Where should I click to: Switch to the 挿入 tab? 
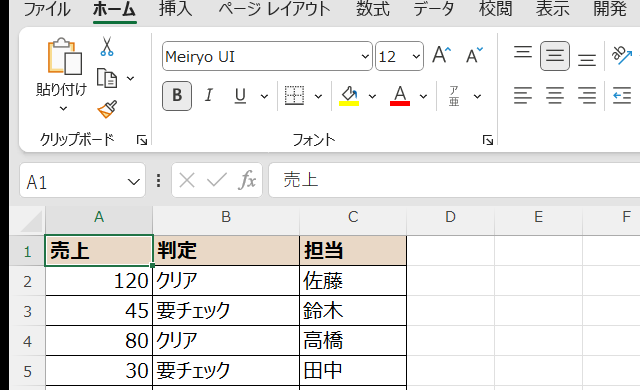[x=176, y=9]
